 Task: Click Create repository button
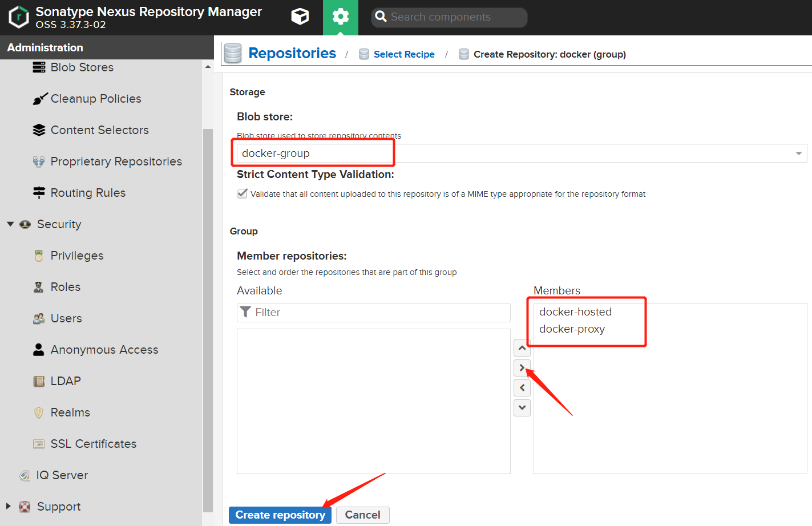click(280, 515)
